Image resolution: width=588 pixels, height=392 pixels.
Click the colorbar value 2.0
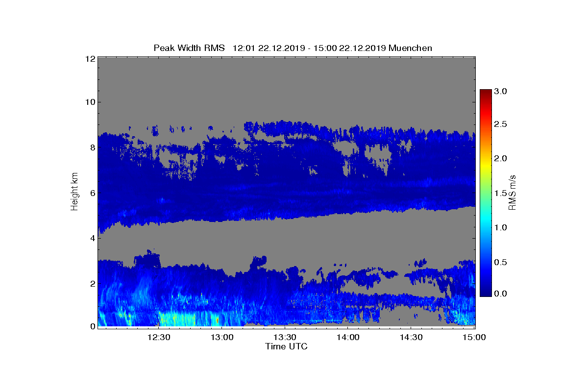pyautogui.click(x=501, y=159)
